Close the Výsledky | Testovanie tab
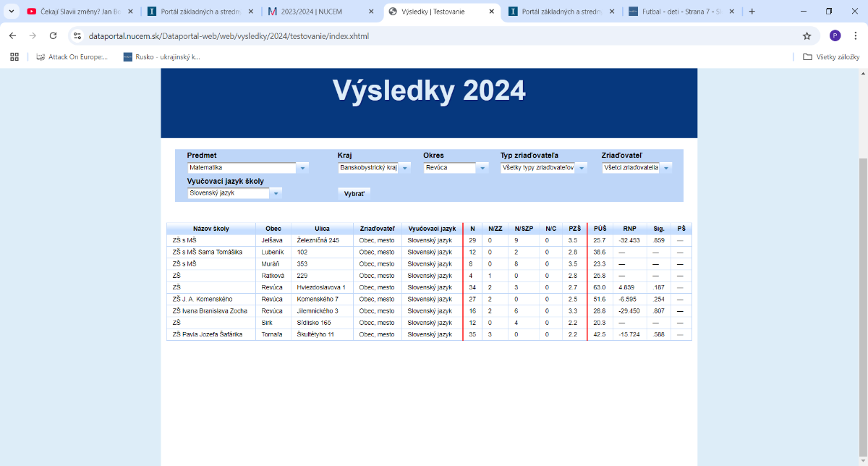Viewport: 868px width, 466px height. pos(491,12)
